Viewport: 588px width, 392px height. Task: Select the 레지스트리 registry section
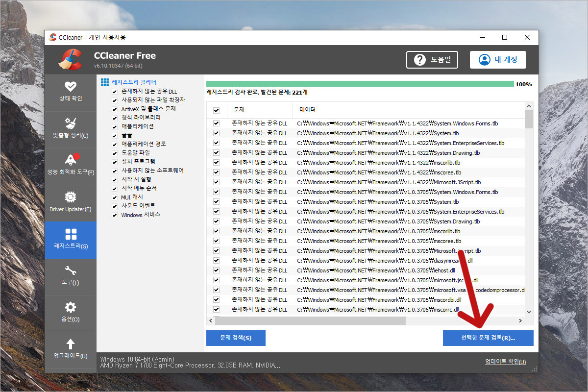pyautogui.click(x=71, y=240)
